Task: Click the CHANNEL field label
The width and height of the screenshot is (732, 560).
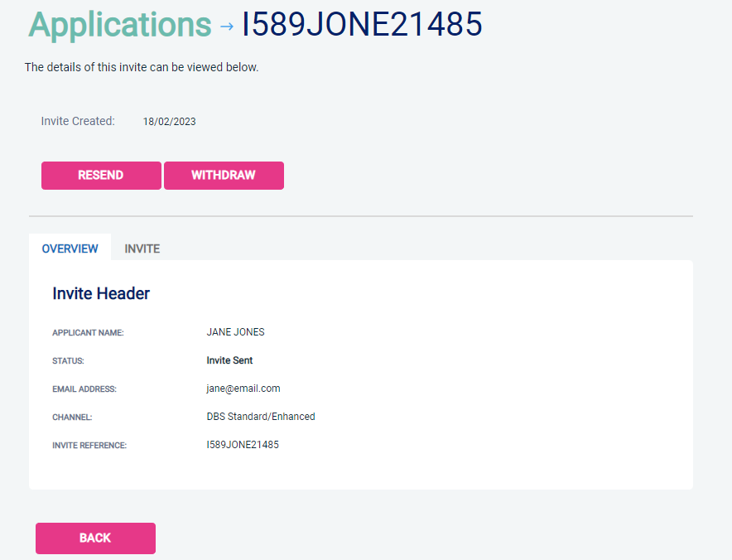Action: [72, 418]
